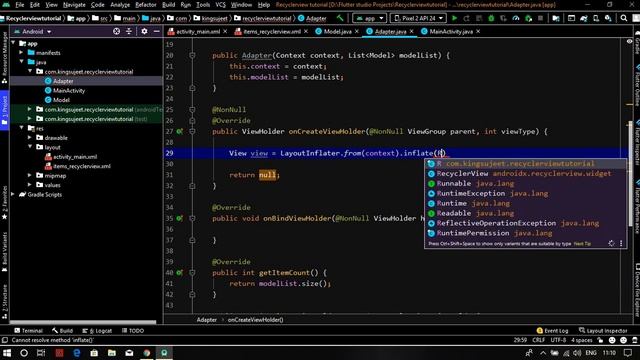
Task: Hide the Project panel with the minus icon
Action: [156, 31]
